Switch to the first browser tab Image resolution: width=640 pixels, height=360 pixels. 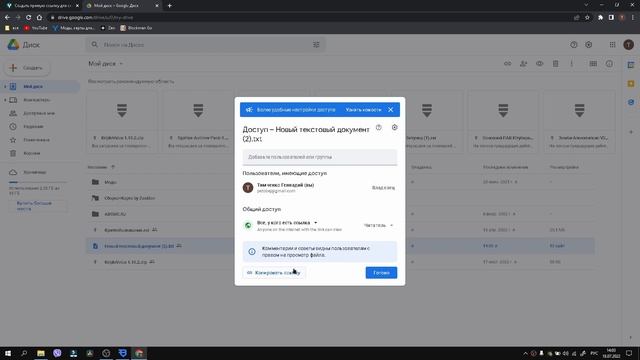click(42, 6)
